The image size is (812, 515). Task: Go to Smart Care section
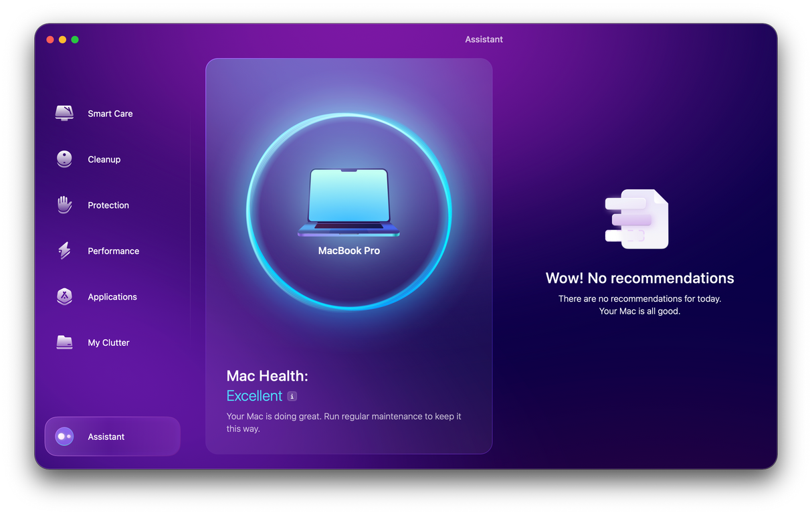pos(110,114)
